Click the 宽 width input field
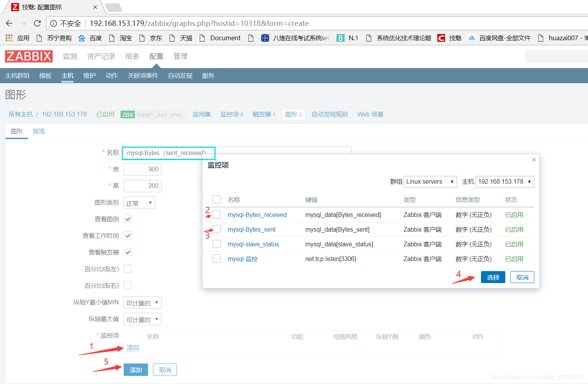 [x=143, y=169]
